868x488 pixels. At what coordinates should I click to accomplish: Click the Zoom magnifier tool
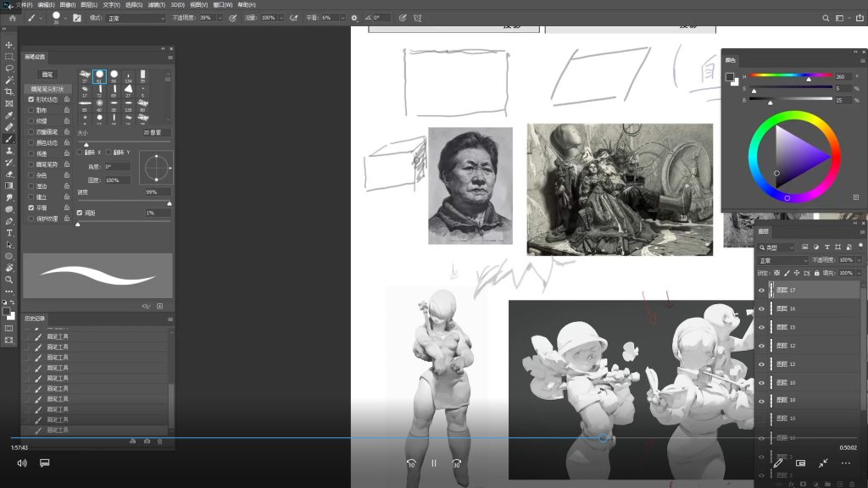click(9, 279)
